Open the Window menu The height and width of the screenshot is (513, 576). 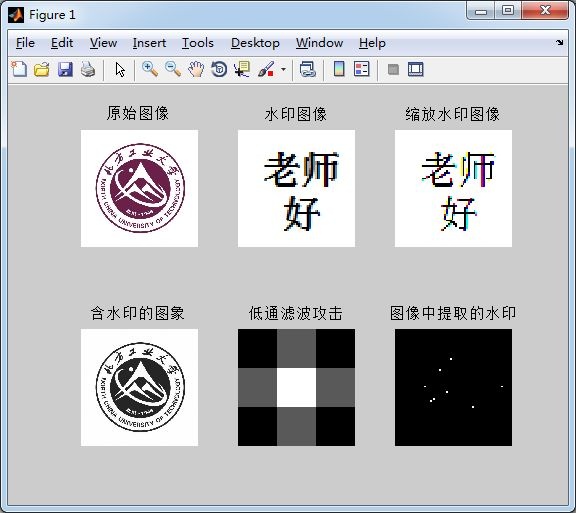tap(319, 43)
